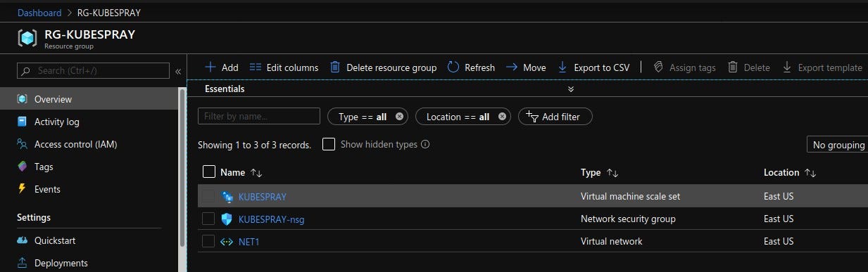Click the Export to CSV download icon
Screen dimensions: 868x272
(x=562, y=67)
